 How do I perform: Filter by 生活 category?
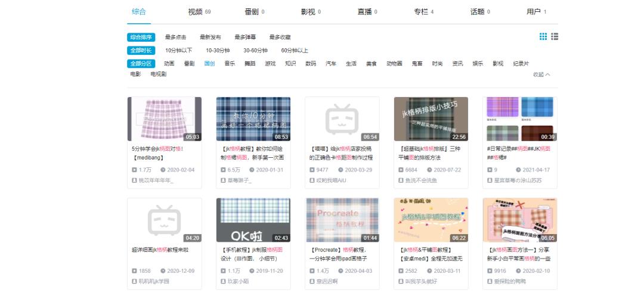[351, 64]
